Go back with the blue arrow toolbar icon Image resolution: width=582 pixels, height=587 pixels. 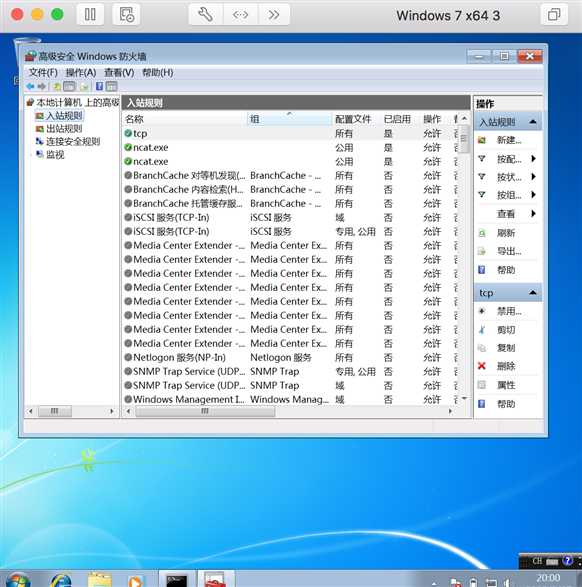30,87
